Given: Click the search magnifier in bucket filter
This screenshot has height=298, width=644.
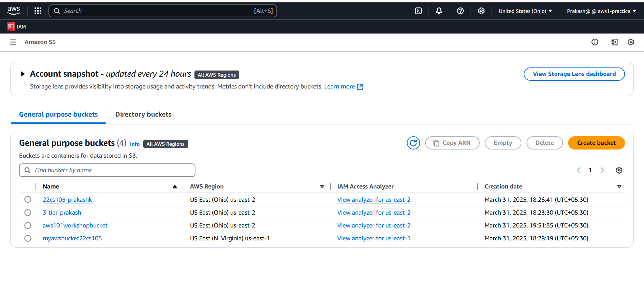Looking at the screenshot, I should coord(28,170).
